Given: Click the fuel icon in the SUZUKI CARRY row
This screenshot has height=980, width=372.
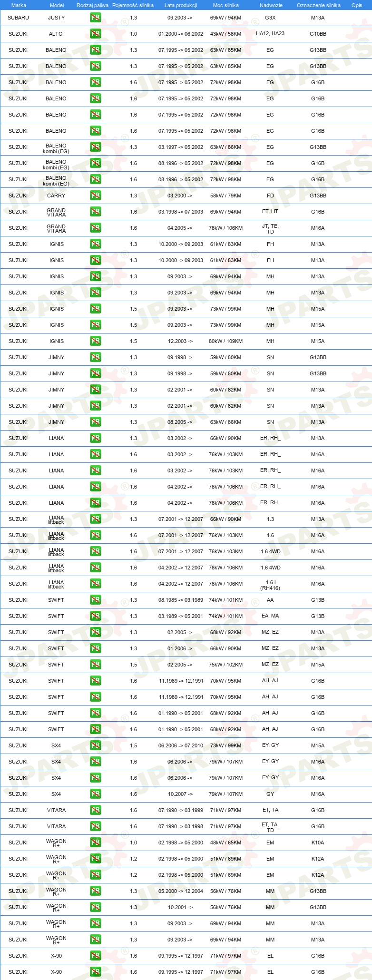Looking at the screenshot, I should [x=95, y=196].
